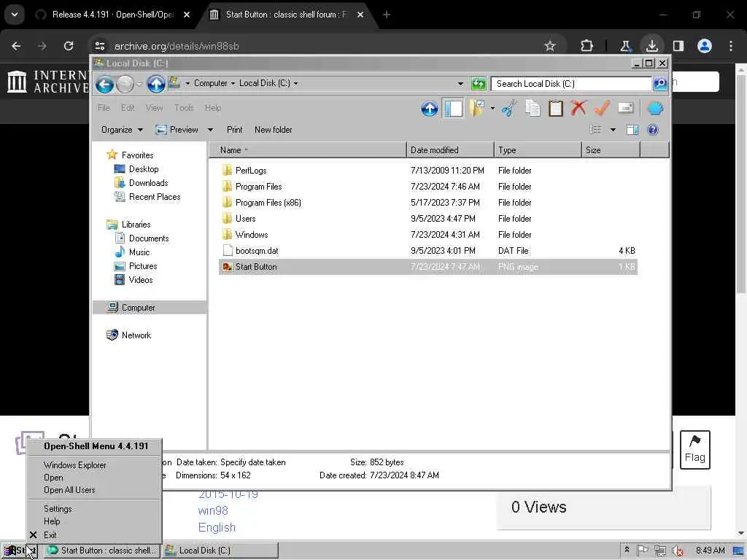Sort by the Size column header
The height and width of the screenshot is (560, 747).
611,150
